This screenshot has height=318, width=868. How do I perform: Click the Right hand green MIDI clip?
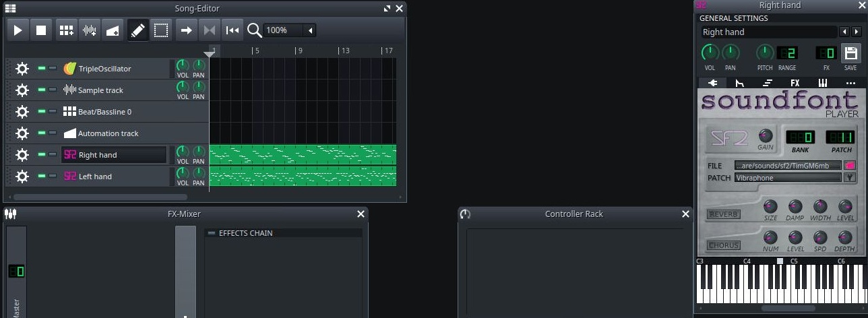point(303,155)
